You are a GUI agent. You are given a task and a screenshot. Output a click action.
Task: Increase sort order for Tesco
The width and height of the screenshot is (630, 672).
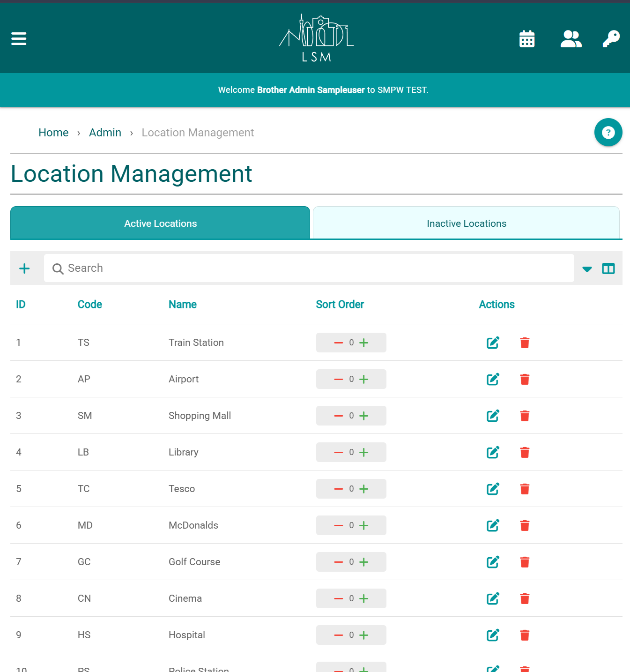[364, 489]
